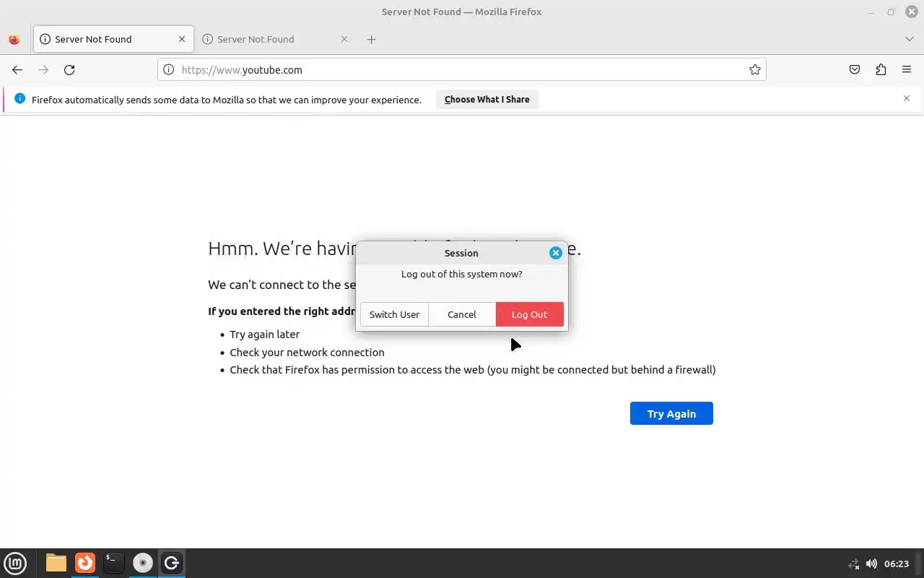The image size is (924, 578).
Task: Click the 'Try again later' bullet text
Action: [x=264, y=335]
